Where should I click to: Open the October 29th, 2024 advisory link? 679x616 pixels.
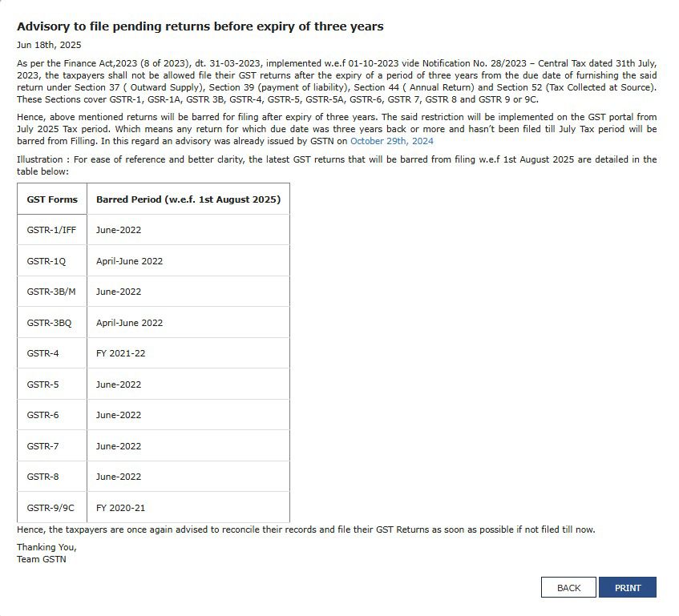(391, 141)
